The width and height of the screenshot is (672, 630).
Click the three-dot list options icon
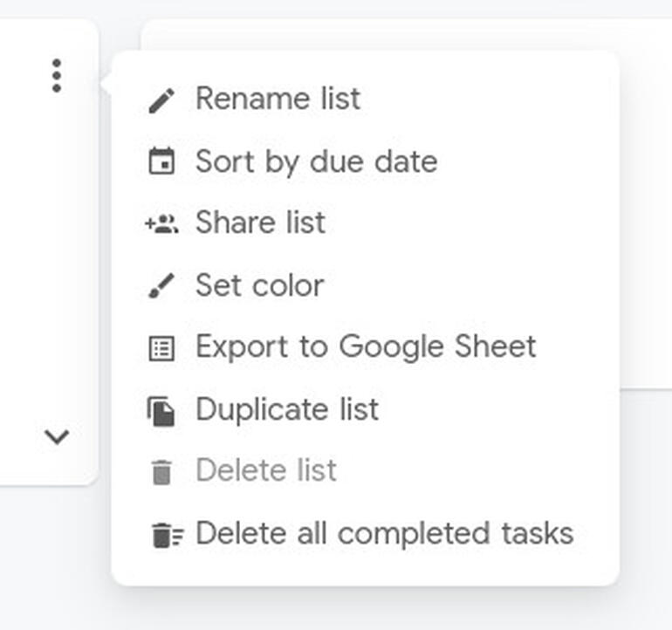(57, 76)
